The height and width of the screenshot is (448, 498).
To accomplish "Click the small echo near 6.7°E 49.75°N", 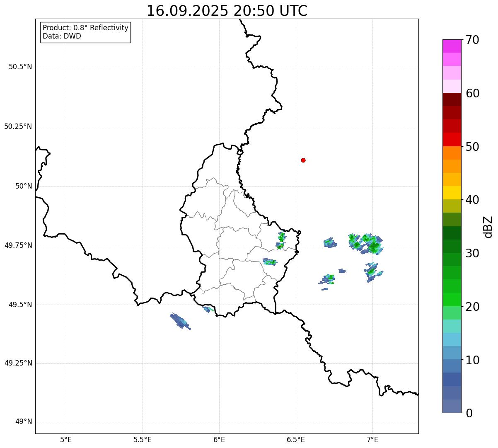I will tap(330, 242).
